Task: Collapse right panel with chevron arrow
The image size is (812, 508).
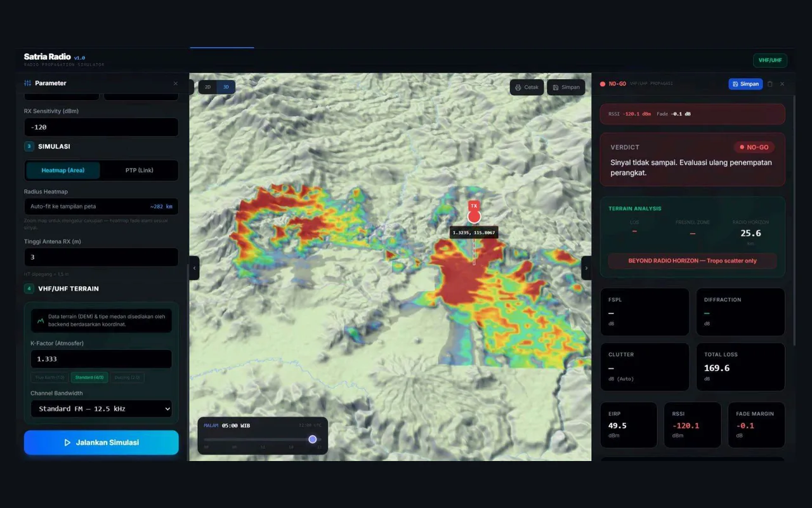Action: 586,268
